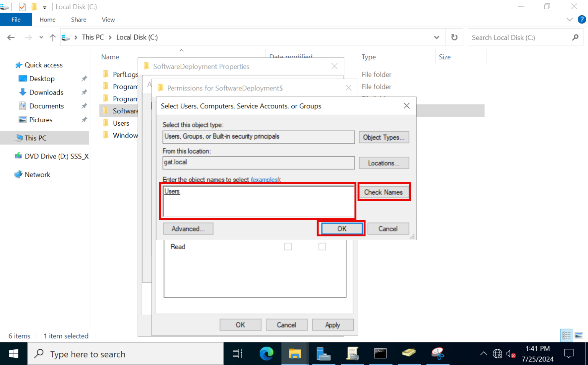
Task: Check the Deny checkbox for Read permission
Action: tap(322, 247)
